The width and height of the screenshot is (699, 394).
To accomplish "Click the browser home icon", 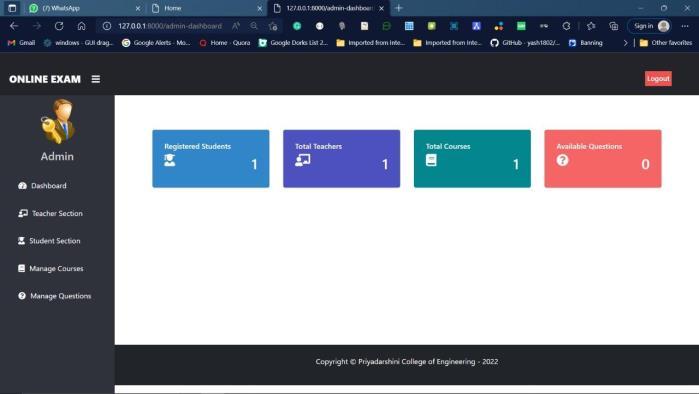I will [x=81, y=26].
